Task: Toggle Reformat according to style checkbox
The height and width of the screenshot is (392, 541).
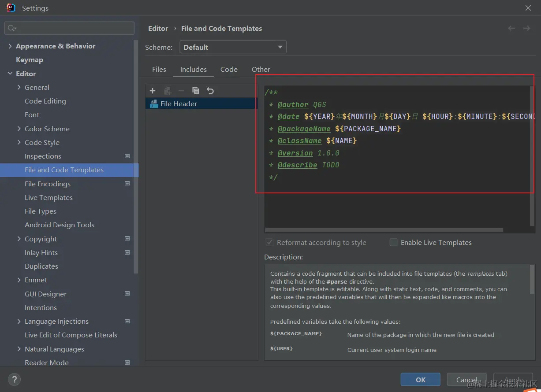Action: [269, 242]
